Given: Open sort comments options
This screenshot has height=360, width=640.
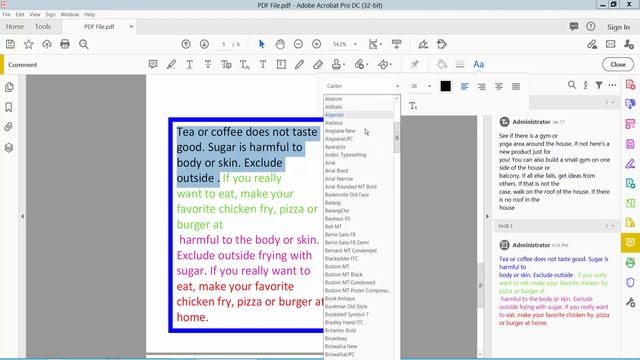Looking at the screenshot, I should 585,85.
